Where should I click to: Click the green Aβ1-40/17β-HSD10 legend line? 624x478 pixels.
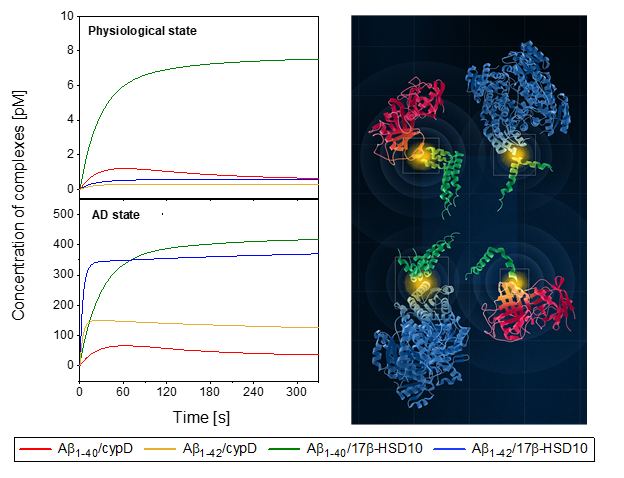(x=285, y=450)
